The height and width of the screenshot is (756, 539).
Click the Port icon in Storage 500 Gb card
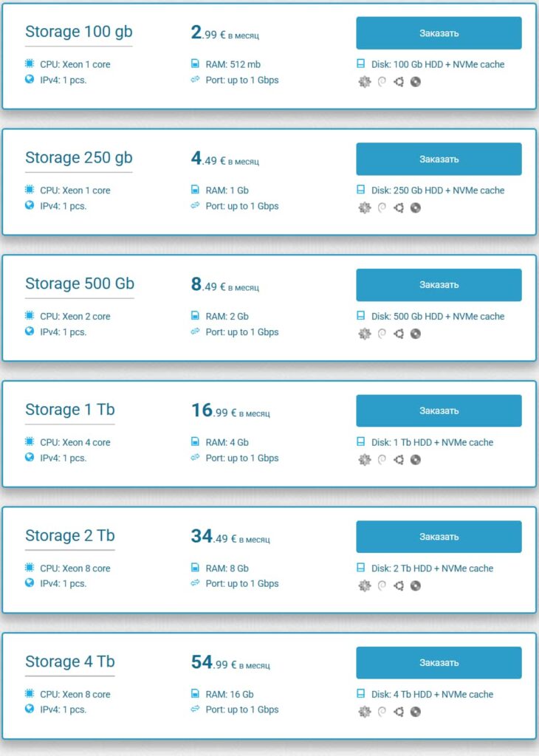(x=195, y=332)
